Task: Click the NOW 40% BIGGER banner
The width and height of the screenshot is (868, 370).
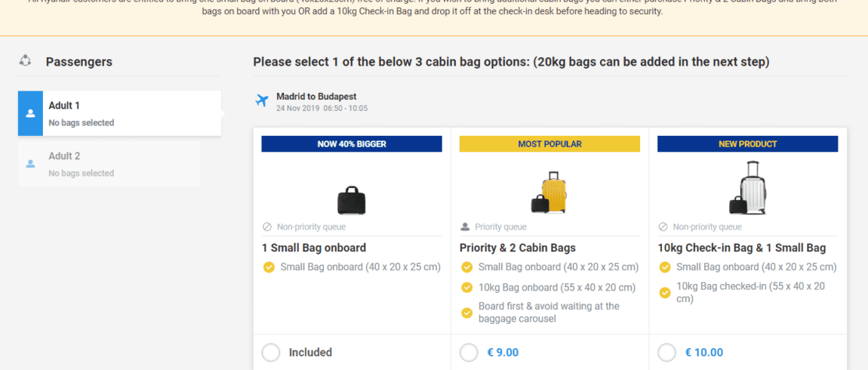Action: point(352,144)
